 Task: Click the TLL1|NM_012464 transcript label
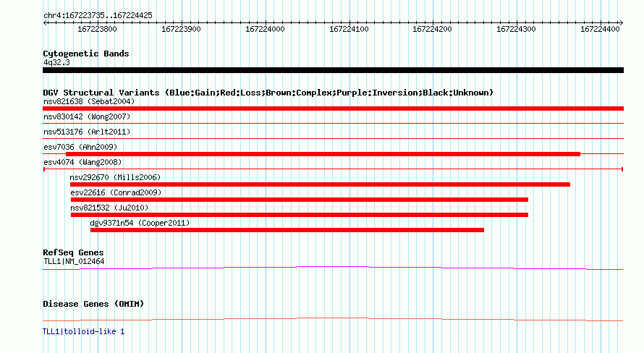click(x=74, y=261)
